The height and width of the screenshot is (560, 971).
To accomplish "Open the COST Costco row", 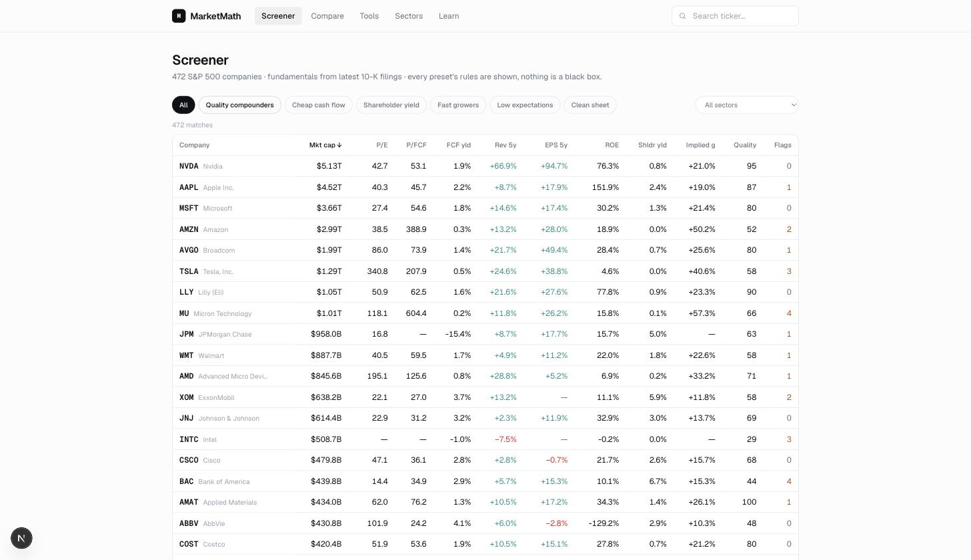I will tap(485, 544).
